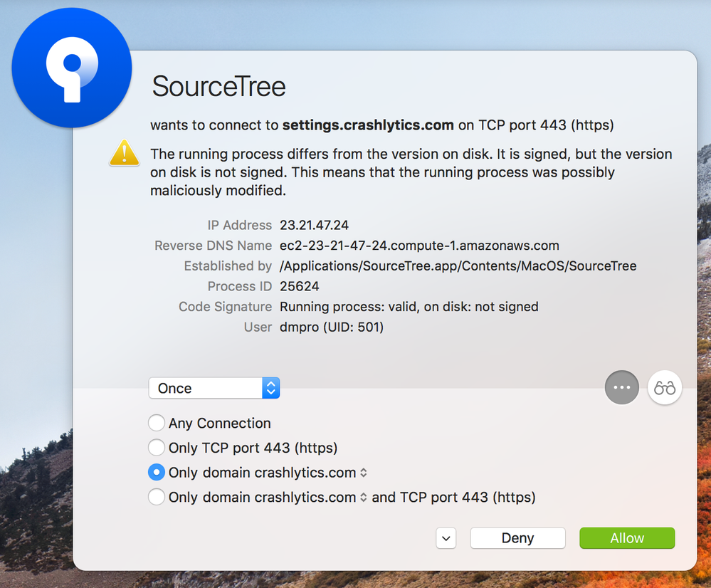Open Research Assistant with the binoculars icon
Image resolution: width=711 pixels, height=588 pixels.
665,388
